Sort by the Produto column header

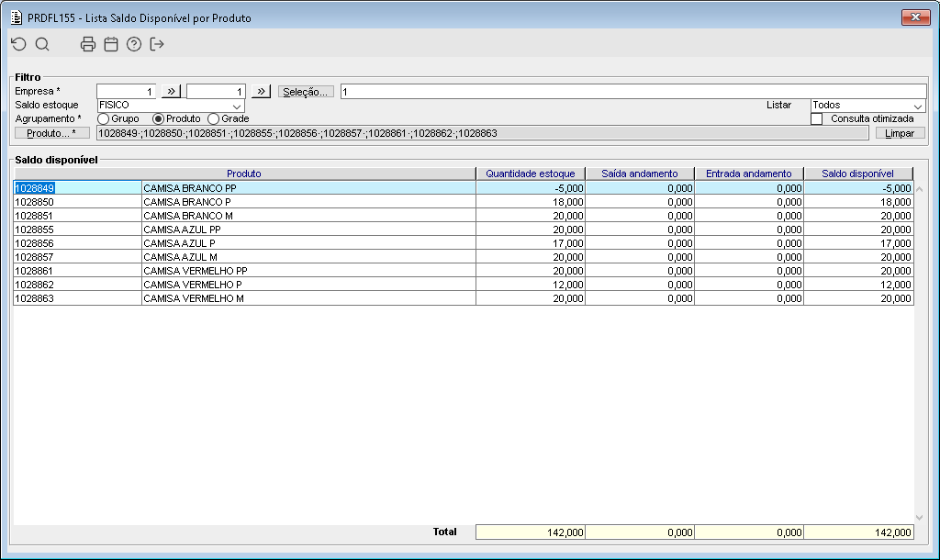pyautogui.click(x=244, y=174)
